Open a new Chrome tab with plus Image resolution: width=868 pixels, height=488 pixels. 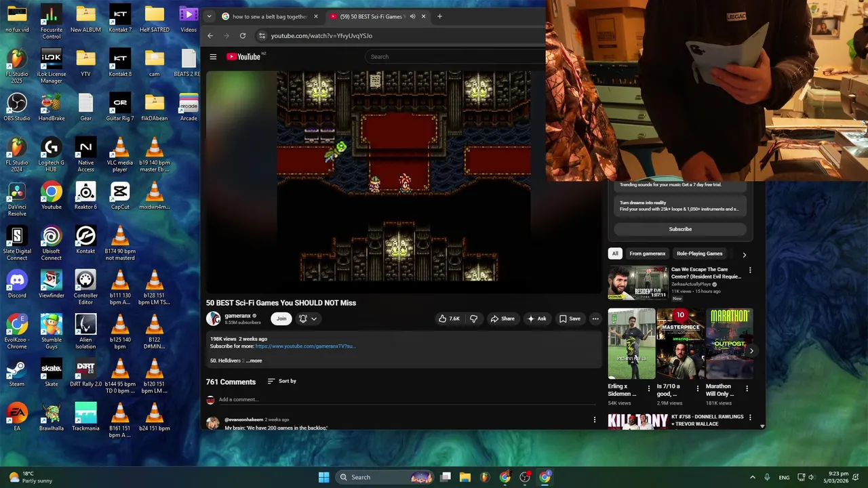439,16
